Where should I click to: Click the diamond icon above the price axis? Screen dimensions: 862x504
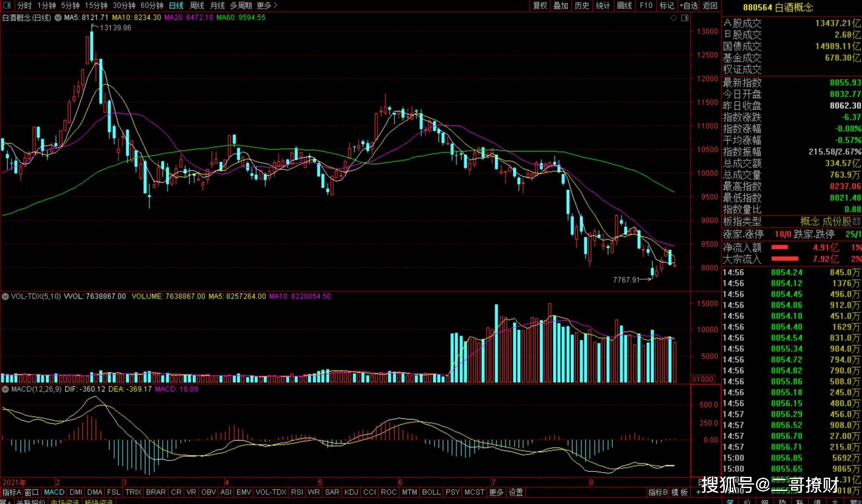coord(674,18)
